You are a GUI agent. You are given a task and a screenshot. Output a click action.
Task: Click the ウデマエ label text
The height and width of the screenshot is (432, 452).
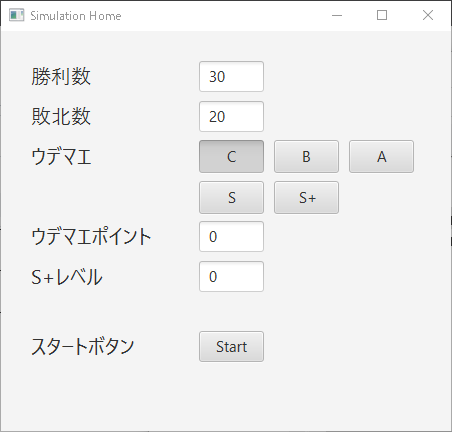tap(61, 157)
